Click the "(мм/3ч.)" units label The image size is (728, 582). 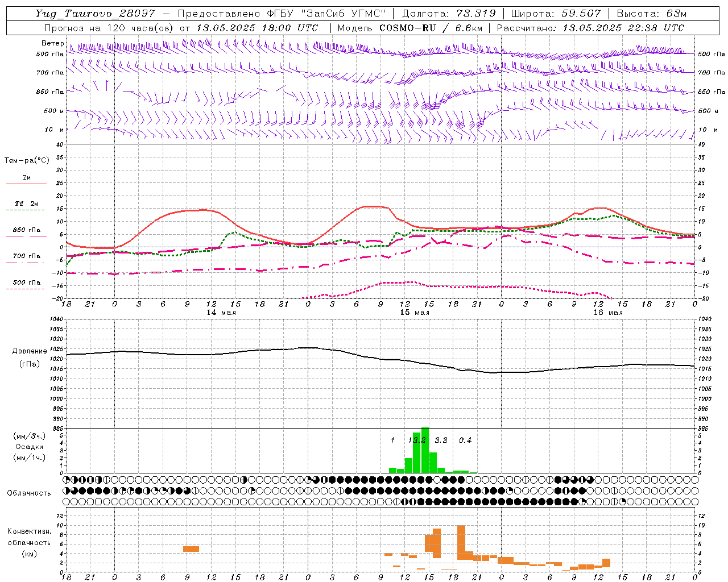(x=30, y=436)
